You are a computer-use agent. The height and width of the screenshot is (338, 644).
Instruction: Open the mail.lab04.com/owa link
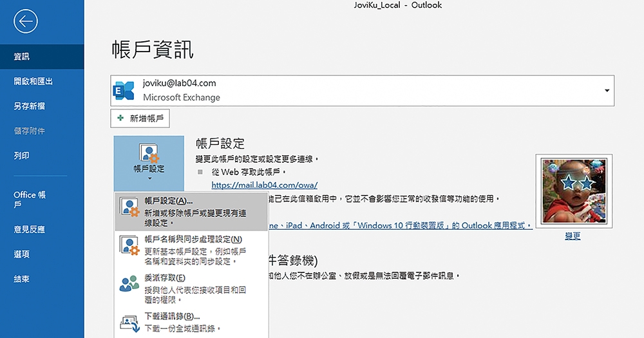[x=265, y=185]
